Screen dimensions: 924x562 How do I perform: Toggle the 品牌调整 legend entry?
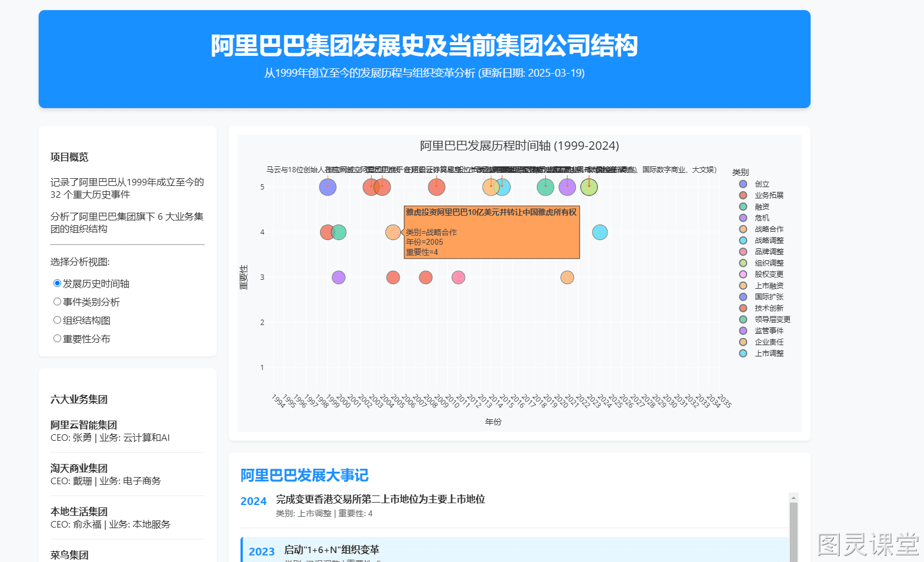coord(768,252)
